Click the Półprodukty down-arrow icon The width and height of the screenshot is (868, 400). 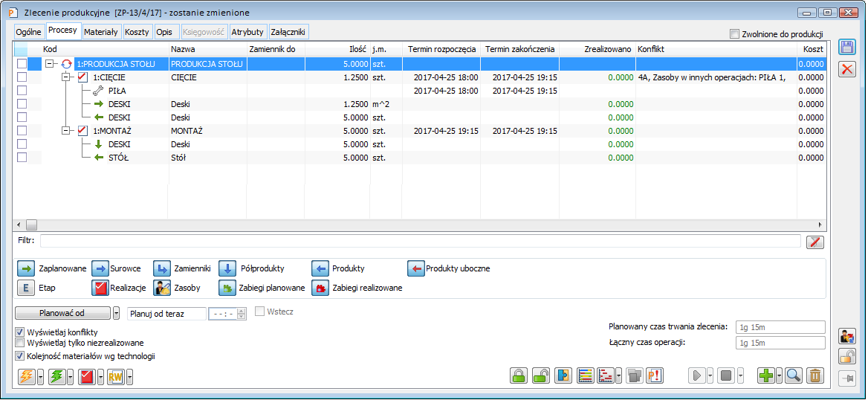[227, 268]
